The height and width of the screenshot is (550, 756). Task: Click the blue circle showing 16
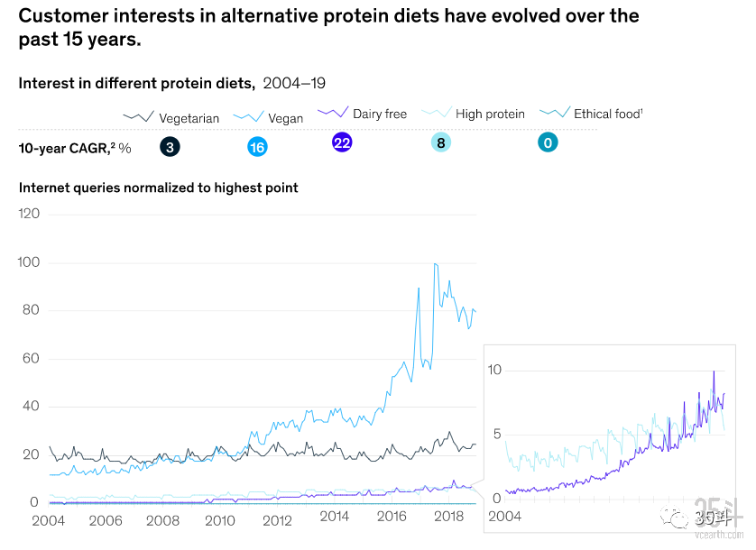tap(257, 146)
